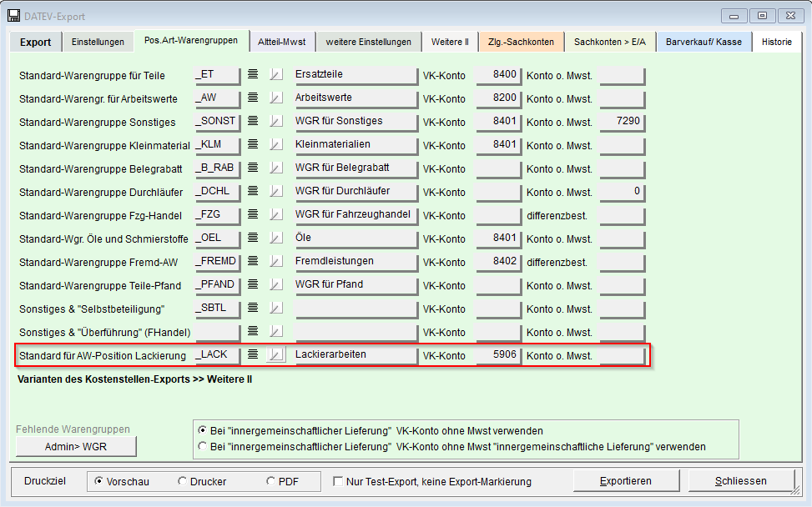Open list icon in _LACK Lackierung row

point(253,354)
